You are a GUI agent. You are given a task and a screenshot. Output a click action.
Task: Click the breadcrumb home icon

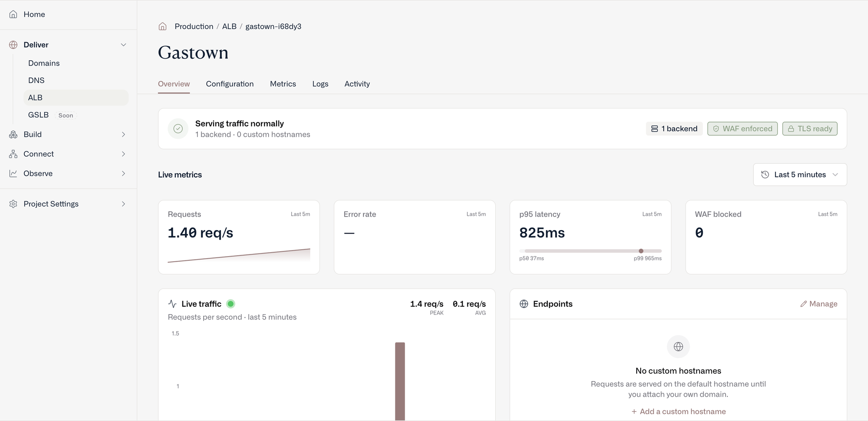tap(163, 26)
